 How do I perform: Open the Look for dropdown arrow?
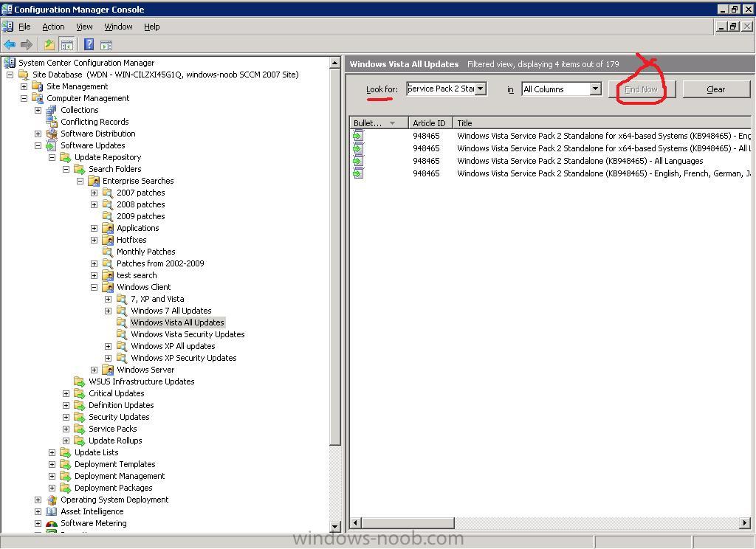tap(480, 89)
